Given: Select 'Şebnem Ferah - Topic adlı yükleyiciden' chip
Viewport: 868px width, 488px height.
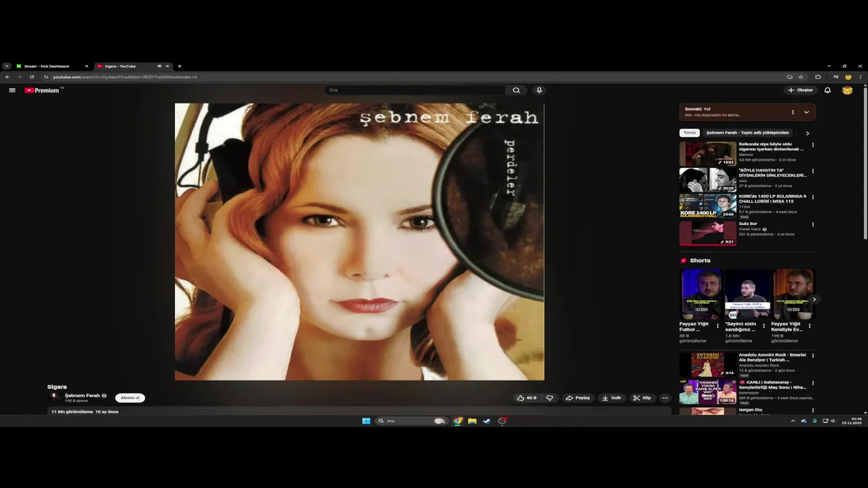Looking at the screenshot, I should click(747, 133).
